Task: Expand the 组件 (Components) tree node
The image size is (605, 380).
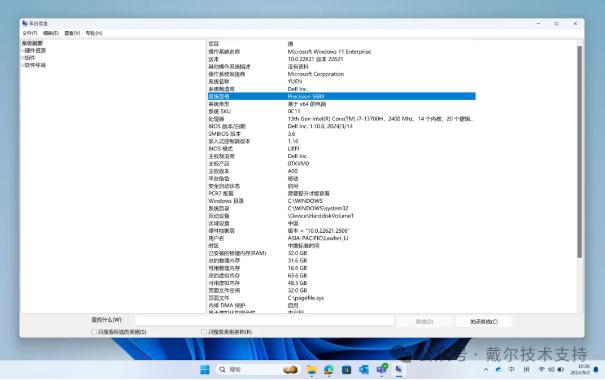Action: pos(23,58)
